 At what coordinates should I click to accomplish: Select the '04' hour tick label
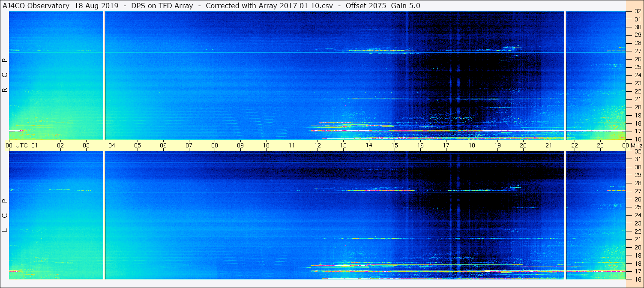112,145
